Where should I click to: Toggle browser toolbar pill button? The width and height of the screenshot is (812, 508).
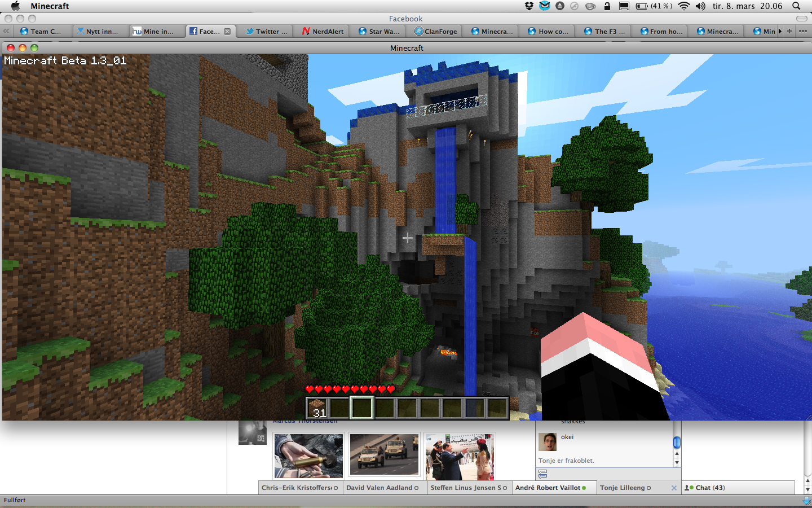[x=801, y=19]
